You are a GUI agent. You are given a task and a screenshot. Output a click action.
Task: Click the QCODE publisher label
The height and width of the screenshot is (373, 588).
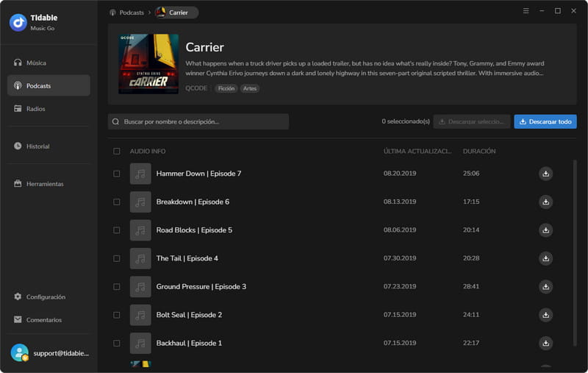tap(196, 88)
